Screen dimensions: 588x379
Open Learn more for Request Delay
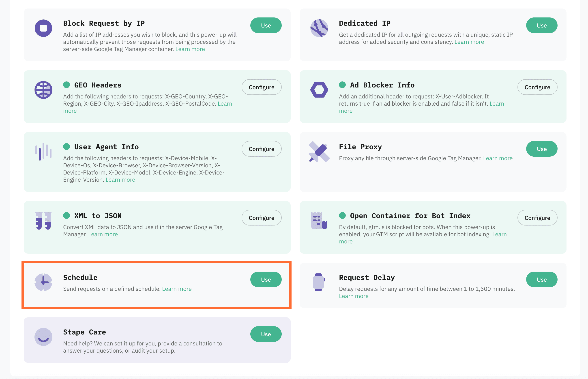354,296
